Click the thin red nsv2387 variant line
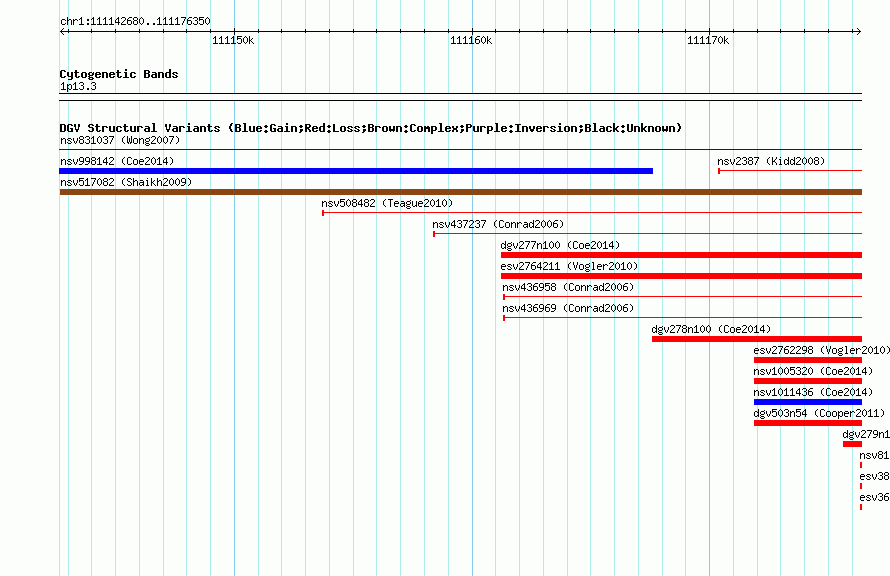The width and height of the screenshot is (890, 576). click(x=790, y=171)
